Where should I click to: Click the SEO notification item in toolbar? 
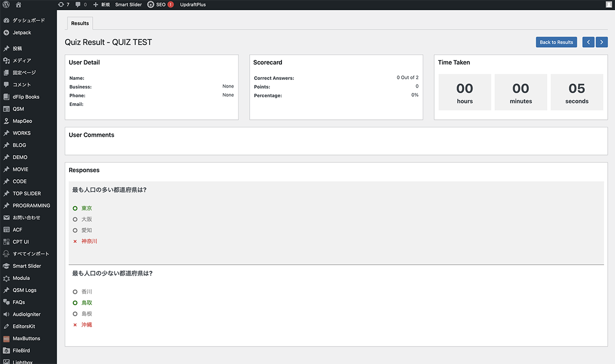coord(160,5)
